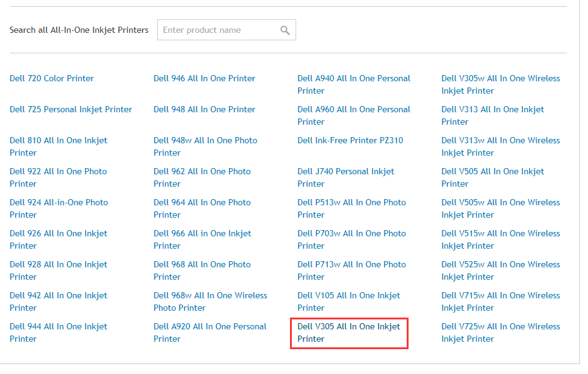Open Dell 964 All In One Photo Printer
Screen dimensions: 588x374
pos(202,209)
